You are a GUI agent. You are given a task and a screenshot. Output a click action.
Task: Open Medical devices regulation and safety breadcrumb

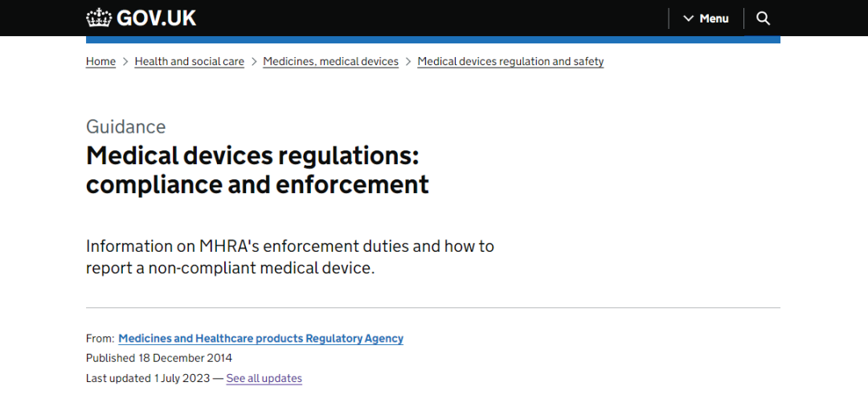pyautogui.click(x=510, y=61)
